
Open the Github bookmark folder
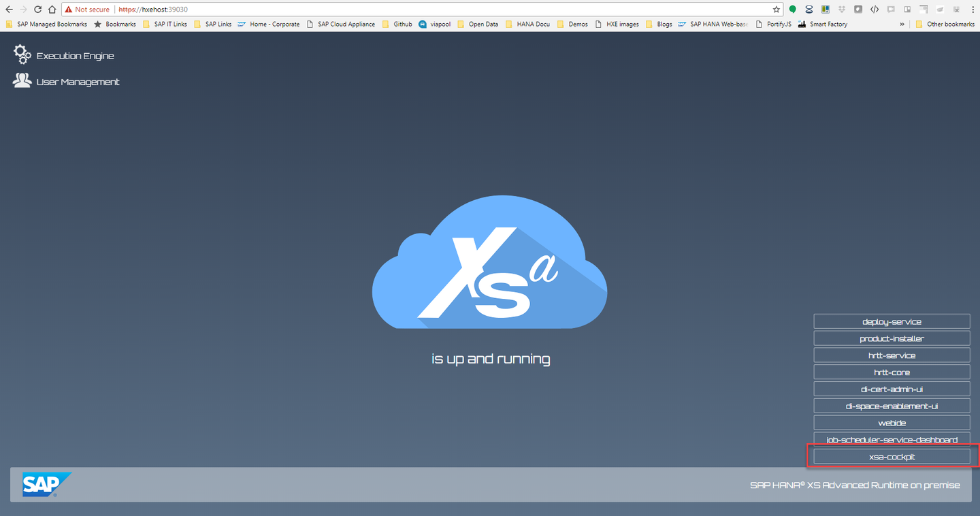(397, 24)
